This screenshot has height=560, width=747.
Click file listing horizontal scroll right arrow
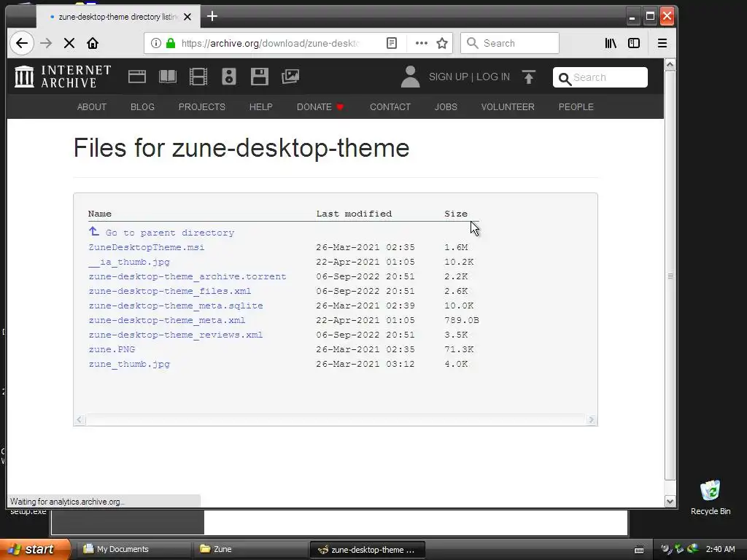591,419
